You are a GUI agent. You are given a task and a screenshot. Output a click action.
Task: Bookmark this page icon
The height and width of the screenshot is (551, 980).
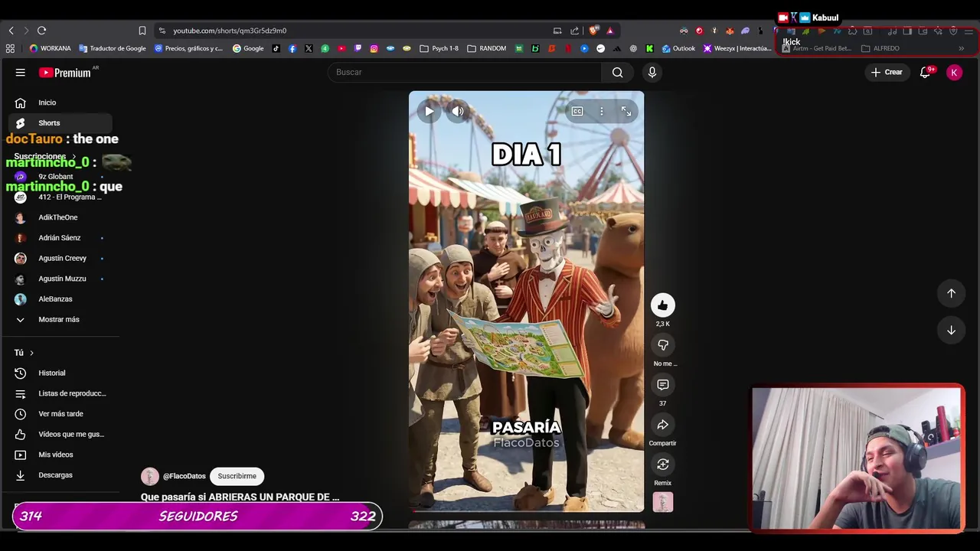click(142, 31)
